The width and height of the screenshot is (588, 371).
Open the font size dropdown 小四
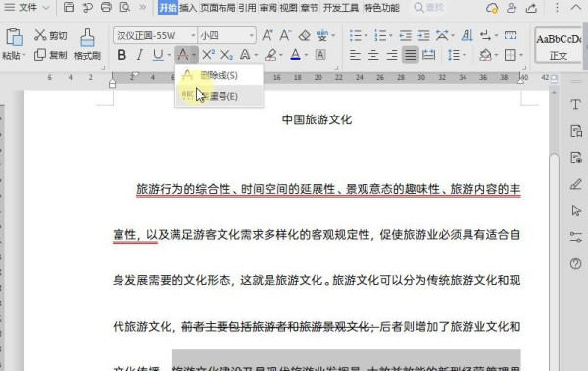(x=226, y=35)
